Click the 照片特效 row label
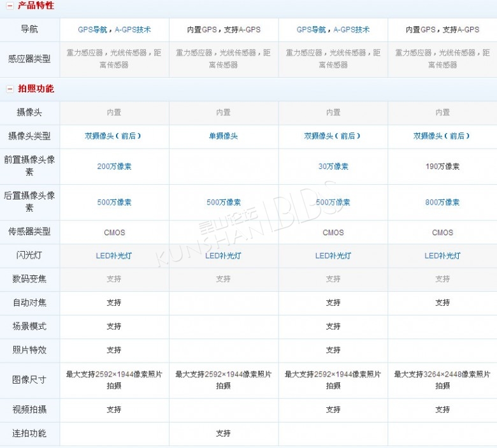This screenshot has height=448, width=497. pyautogui.click(x=29, y=350)
